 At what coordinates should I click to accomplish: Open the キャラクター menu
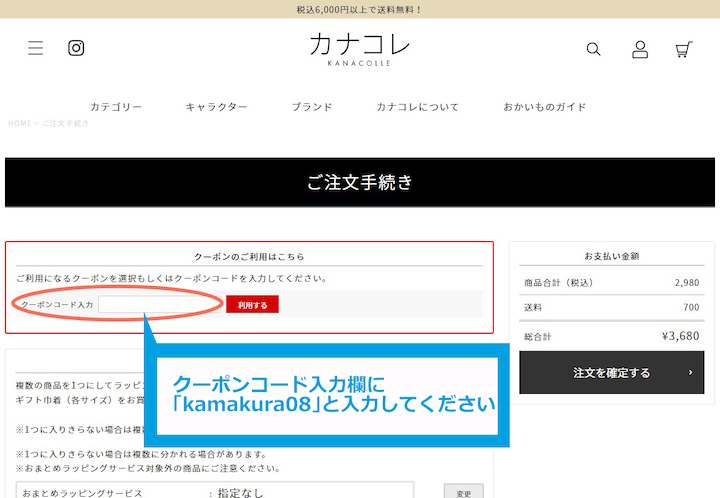coord(216,107)
